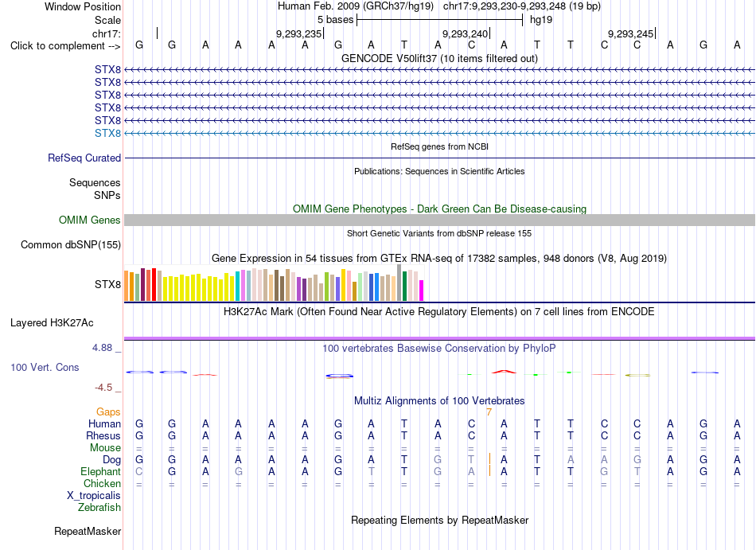Click the OMIM Genes gray bar

[x=439, y=220]
